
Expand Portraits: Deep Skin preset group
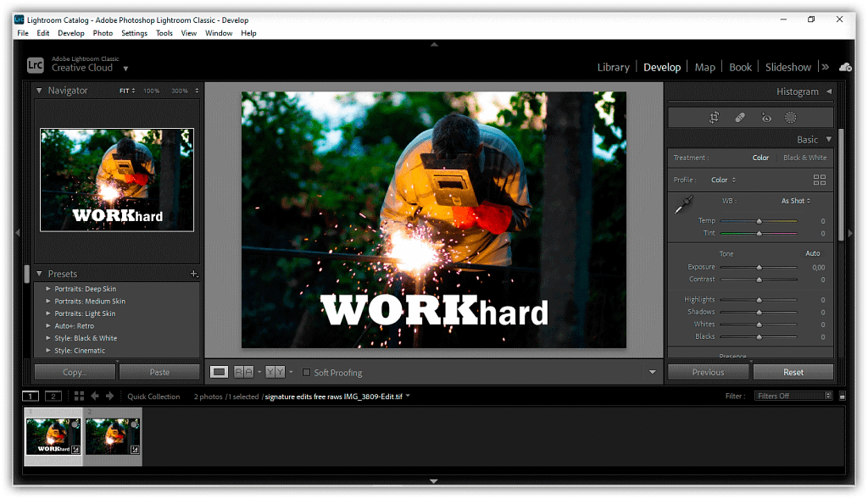click(48, 289)
